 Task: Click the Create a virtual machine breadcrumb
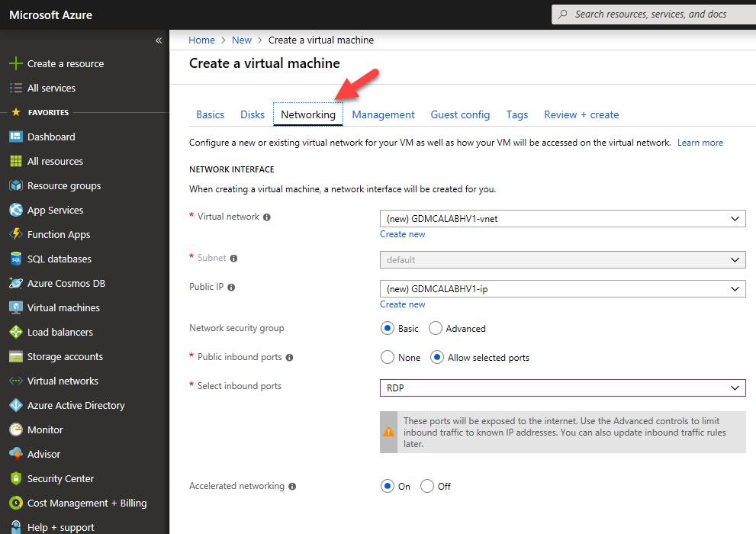click(x=321, y=40)
